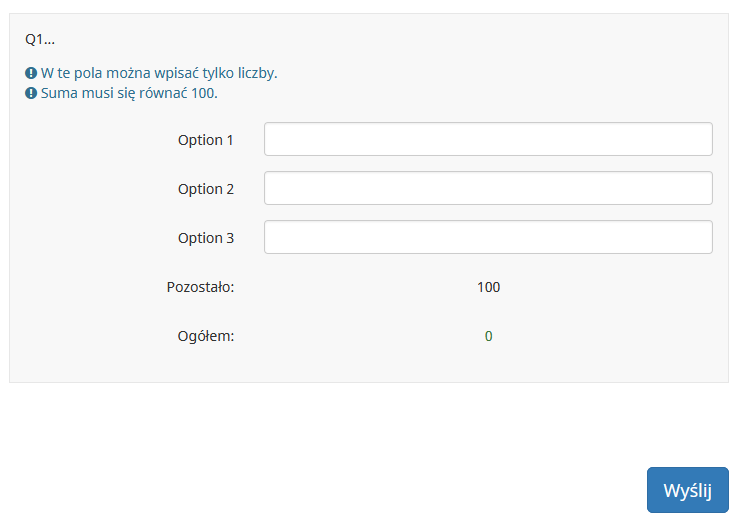Click the exclamation icon before the sum hint
Screen dimensions: 747x531
tap(31, 93)
